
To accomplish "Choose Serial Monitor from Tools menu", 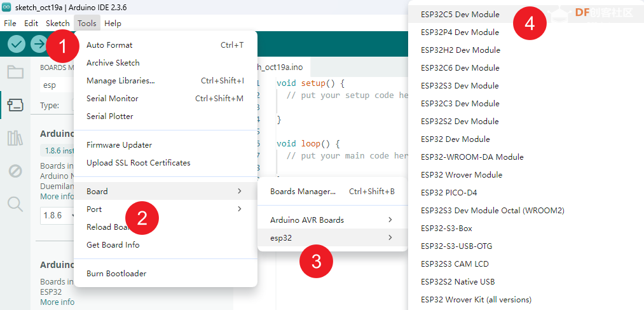I will click(x=112, y=98).
